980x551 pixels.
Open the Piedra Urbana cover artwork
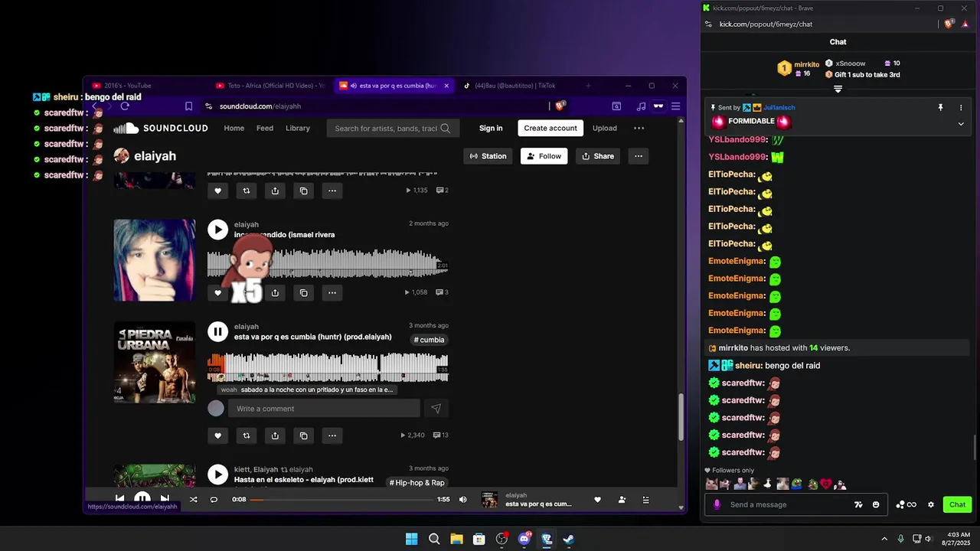coord(155,362)
